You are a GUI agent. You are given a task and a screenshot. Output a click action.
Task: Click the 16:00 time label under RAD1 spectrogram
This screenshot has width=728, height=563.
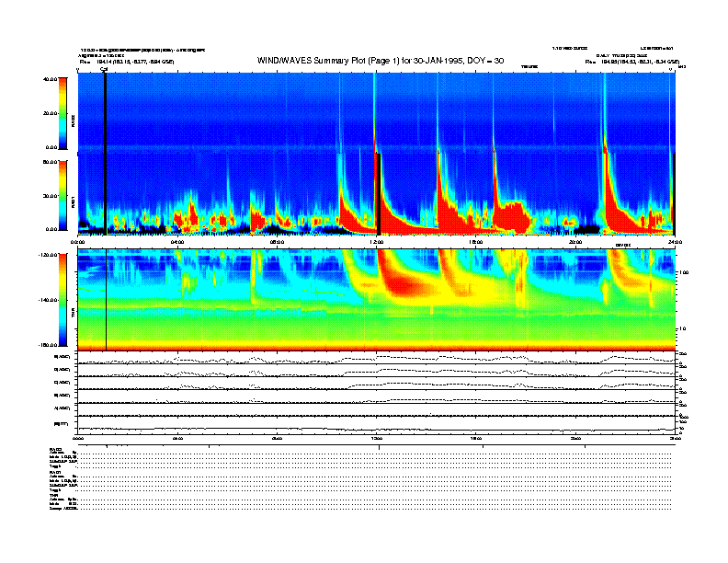pos(475,242)
